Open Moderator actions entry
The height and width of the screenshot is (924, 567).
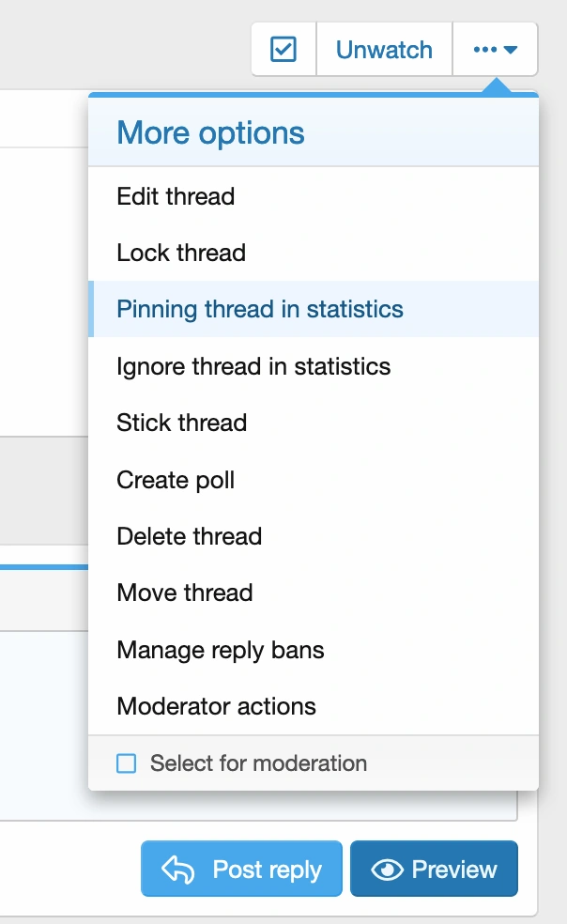click(216, 706)
